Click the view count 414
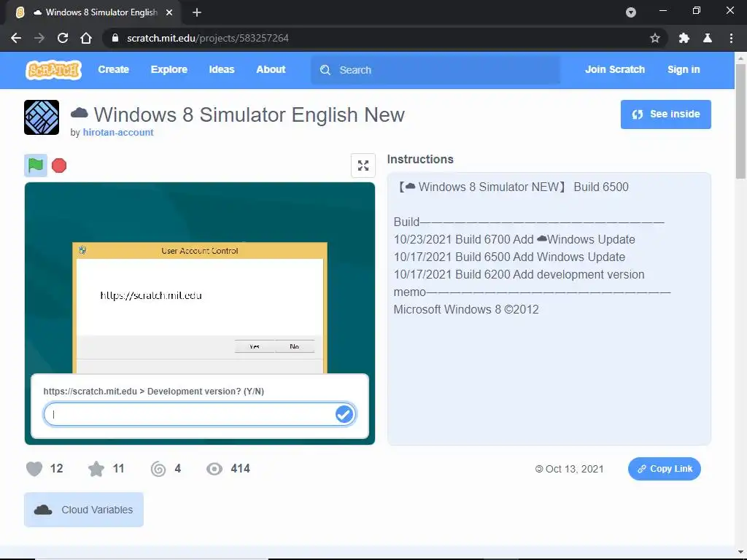 (x=240, y=469)
